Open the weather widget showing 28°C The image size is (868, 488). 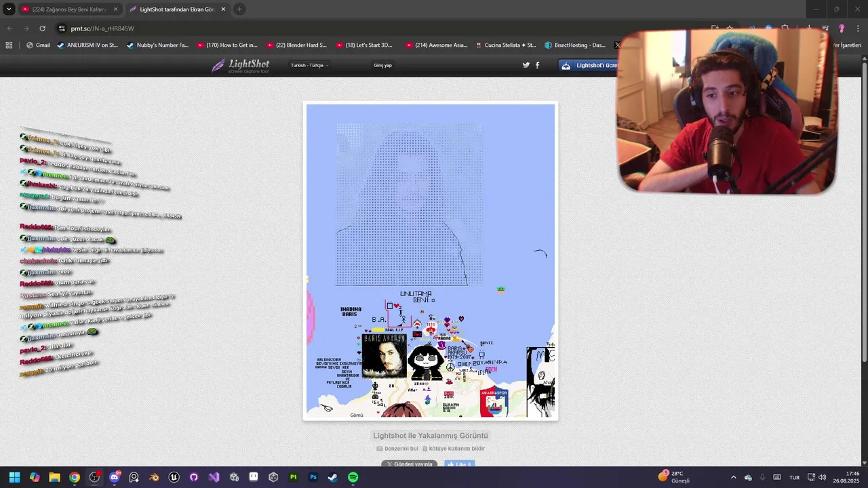pyautogui.click(x=674, y=477)
